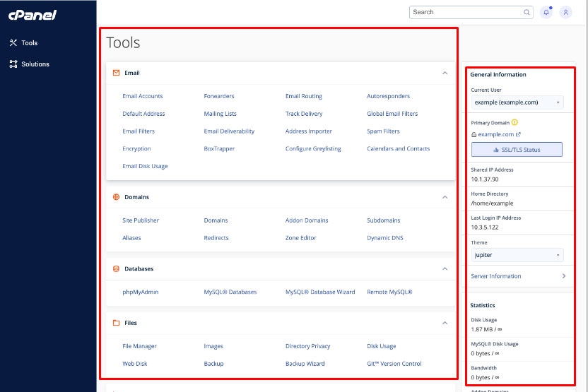Screen dimensions: 588x392
Task: Open Directory Privacy
Action: tap(307, 346)
